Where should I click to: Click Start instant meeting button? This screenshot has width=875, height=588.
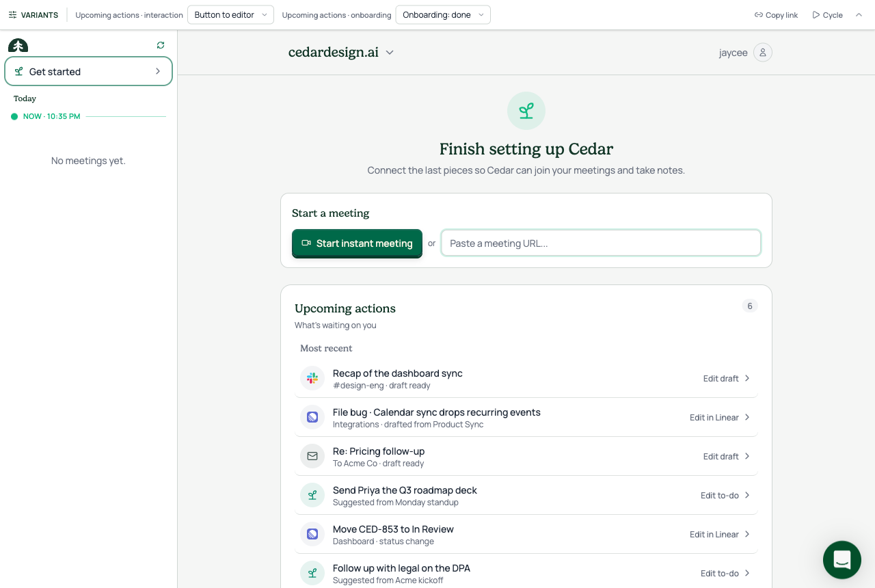357,243
